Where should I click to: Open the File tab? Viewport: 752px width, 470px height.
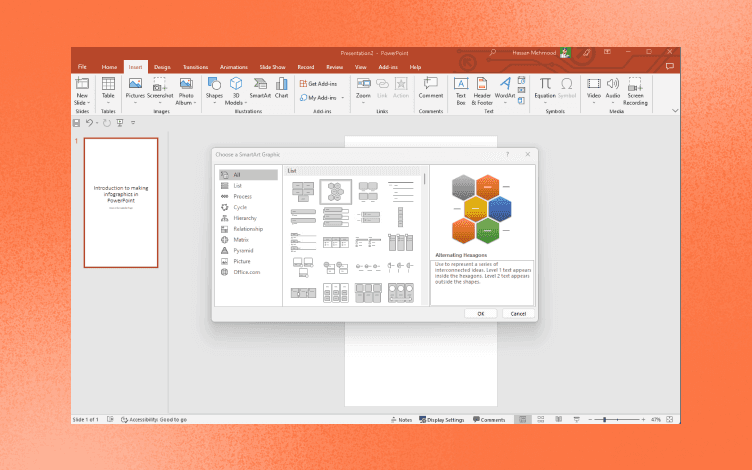[82, 67]
